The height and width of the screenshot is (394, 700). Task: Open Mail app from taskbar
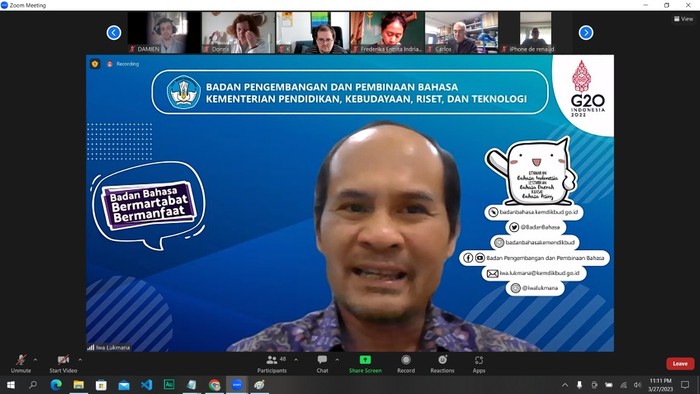124,385
